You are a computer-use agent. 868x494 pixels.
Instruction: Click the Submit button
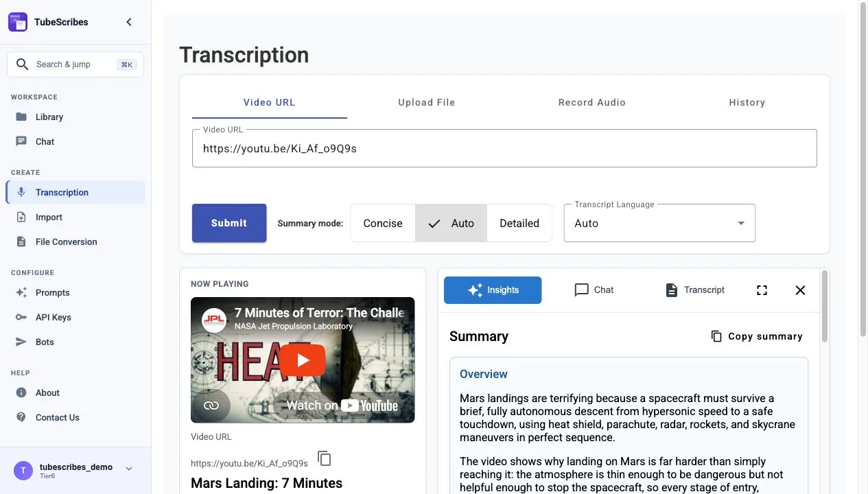229,223
